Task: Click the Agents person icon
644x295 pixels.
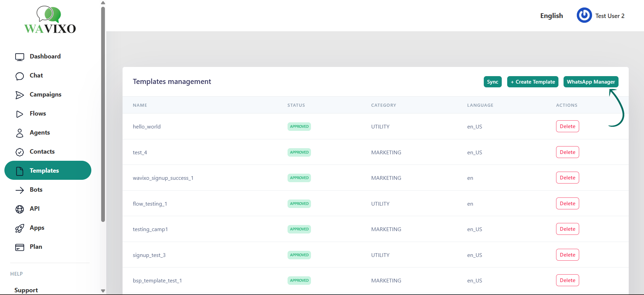Action: (20, 133)
